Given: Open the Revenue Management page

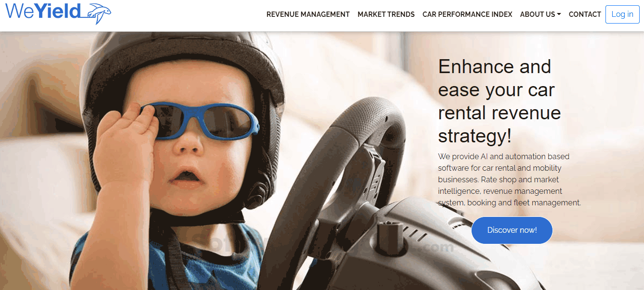Looking at the screenshot, I should pos(308,14).
